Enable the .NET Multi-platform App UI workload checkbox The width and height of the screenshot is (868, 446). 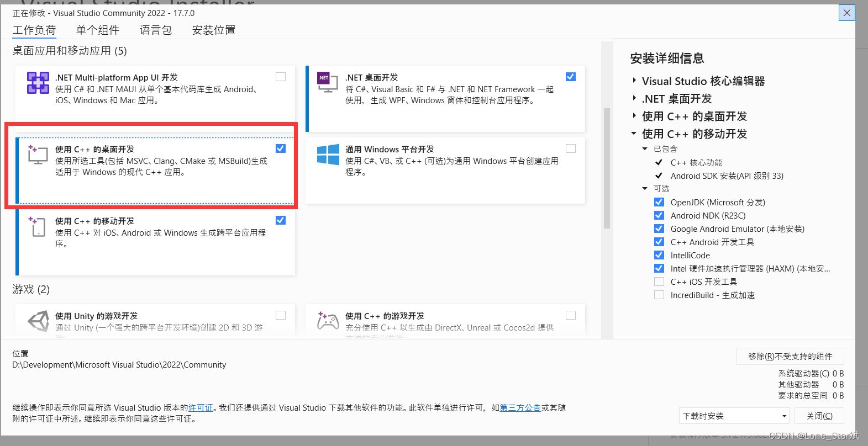coord(281,77)
